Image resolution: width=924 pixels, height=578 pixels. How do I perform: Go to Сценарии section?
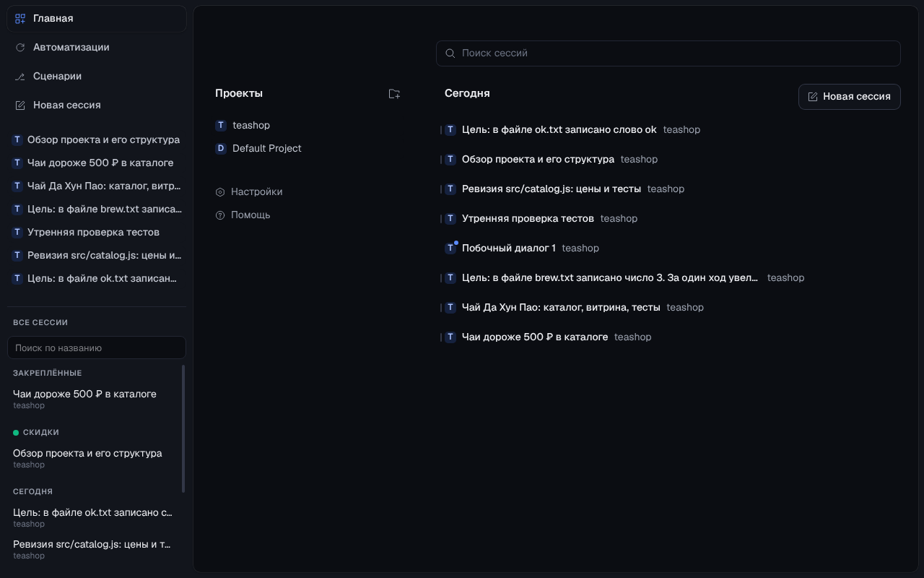pyautogui.click(x=97, y=77)
